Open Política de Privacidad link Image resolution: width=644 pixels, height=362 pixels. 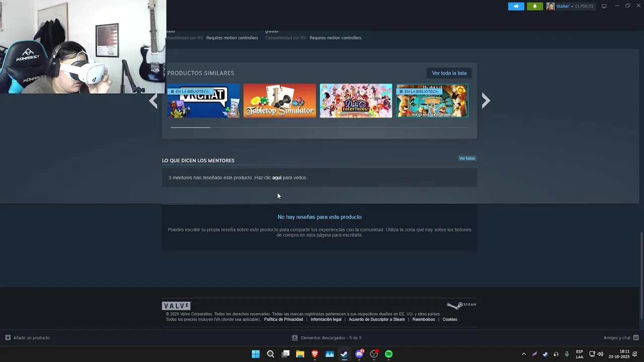(283, 319)
